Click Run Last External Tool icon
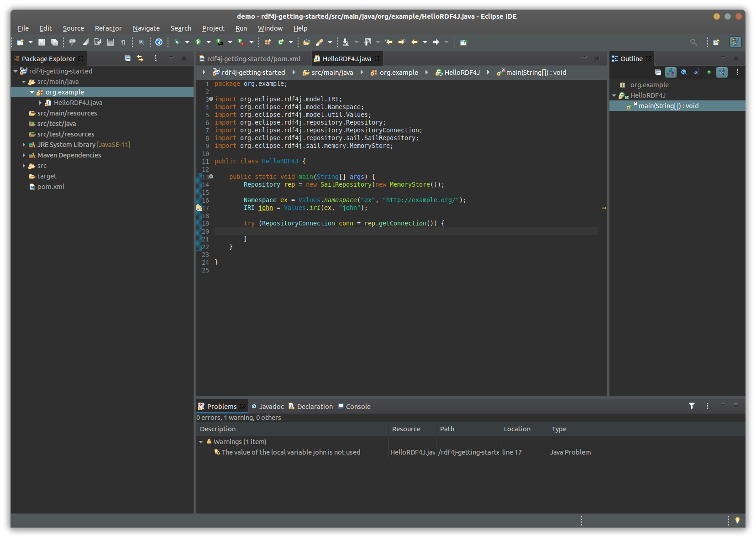756x539 pixels. click(x=241, y=42)
